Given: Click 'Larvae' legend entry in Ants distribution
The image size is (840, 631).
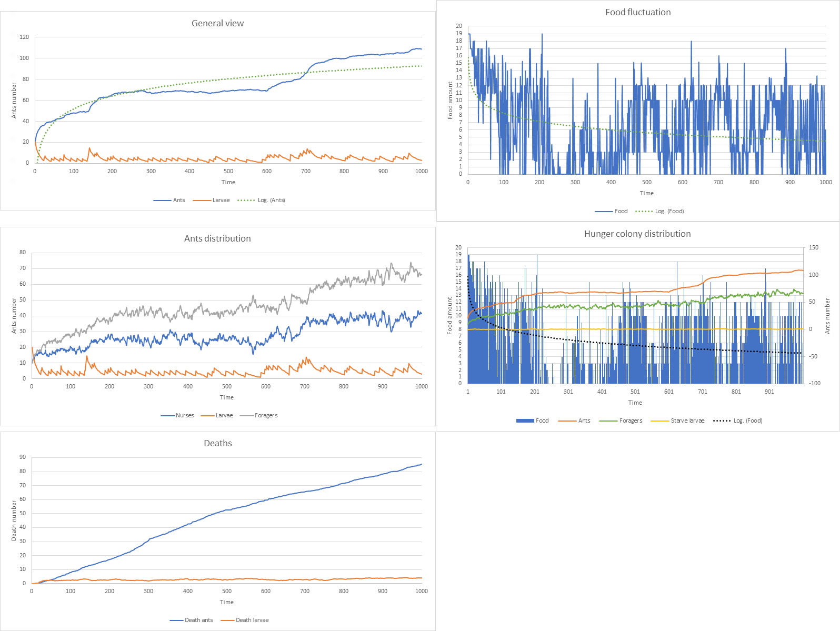Looking at the screenshot, I should (217, 415).
